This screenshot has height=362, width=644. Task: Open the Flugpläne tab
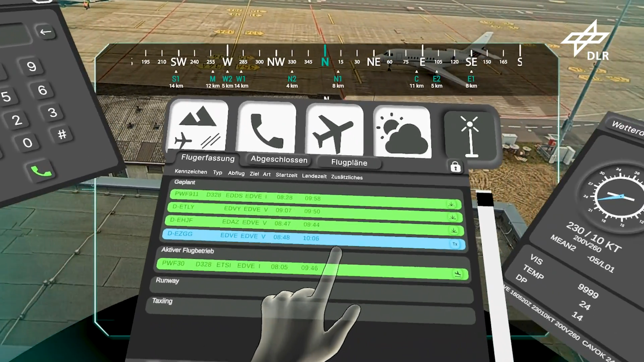(349, 163)
